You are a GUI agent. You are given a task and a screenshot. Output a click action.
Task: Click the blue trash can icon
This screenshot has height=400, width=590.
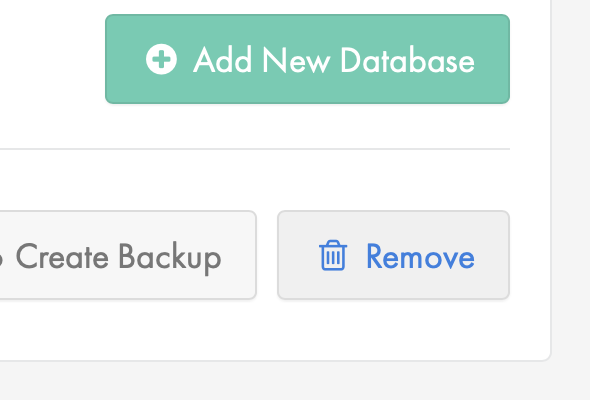pos(333,255)
